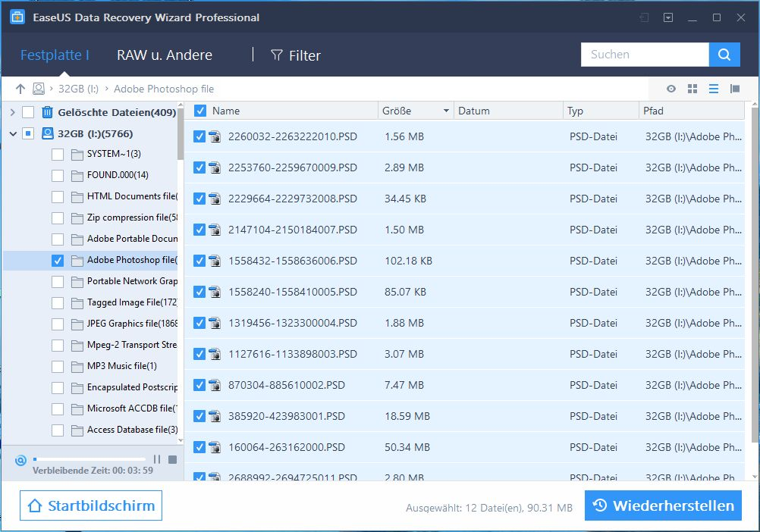
Task: Uncheck 2229664-2229732008.PSD checkbox
Action: [x=199, y=199]
